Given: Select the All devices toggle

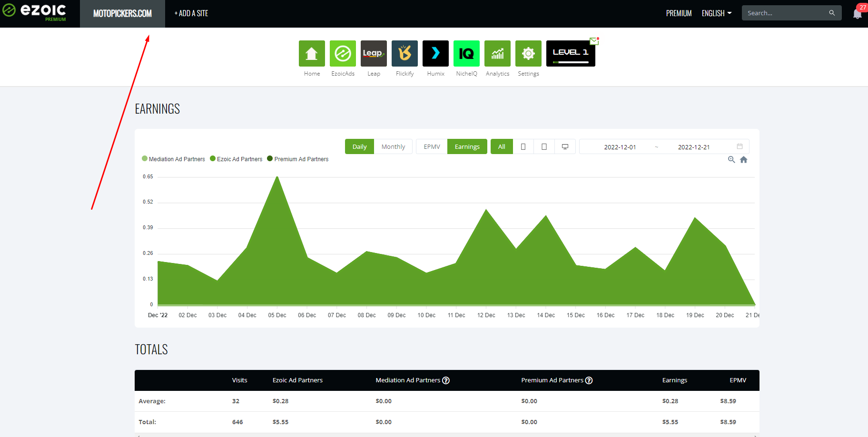Looking at the screenshot, I should coord(502,146).
